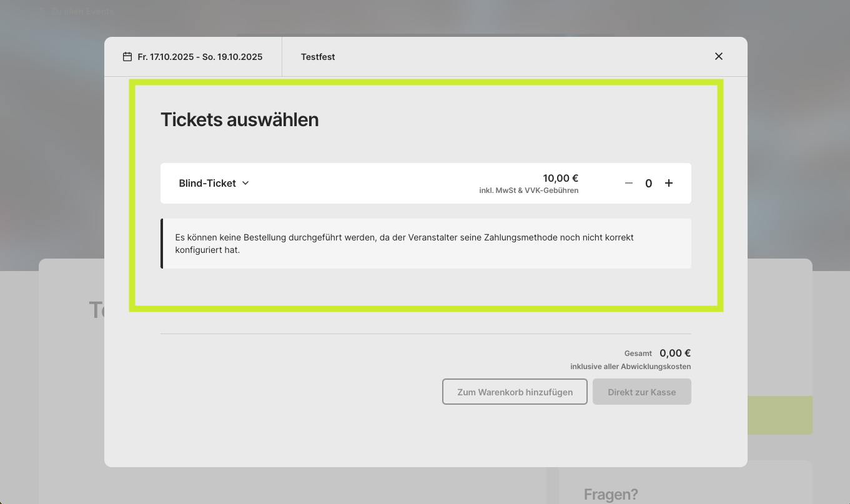Click the Tickets auswählen heading
Screen dimensions: 850x504
point(240,119)
